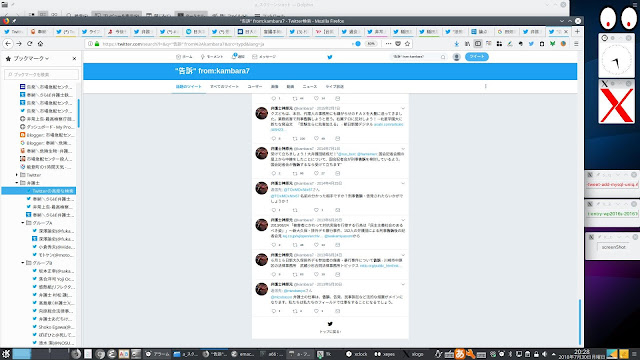Click the bookmark search field
Screen dimensions: 640x360
pyautogui.click(x=41, y=74)
